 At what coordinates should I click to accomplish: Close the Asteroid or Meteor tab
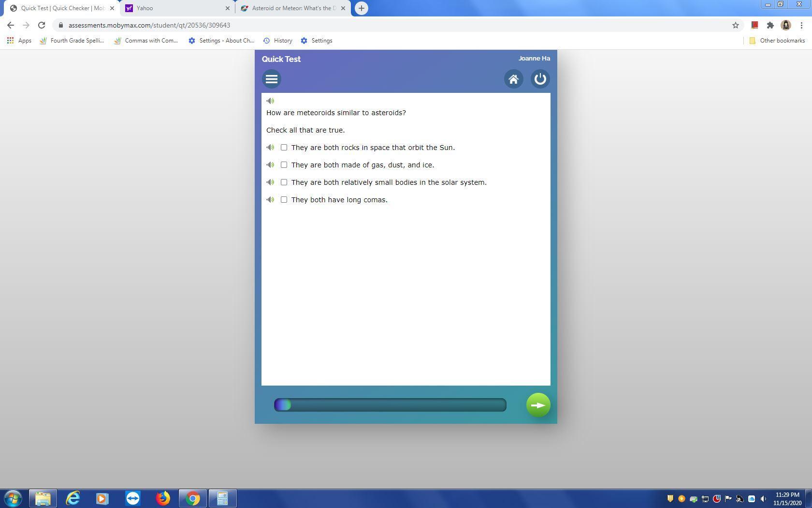point(343,8)
